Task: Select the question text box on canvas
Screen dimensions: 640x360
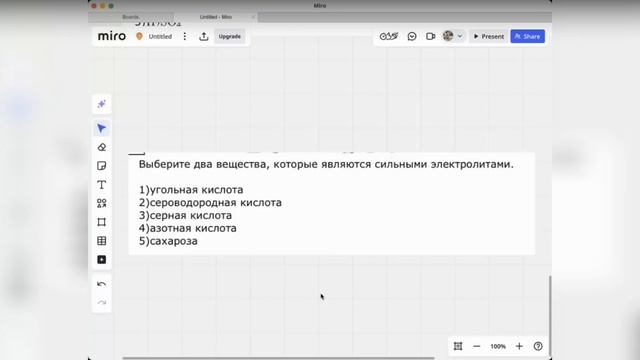Action: (331, 204)
